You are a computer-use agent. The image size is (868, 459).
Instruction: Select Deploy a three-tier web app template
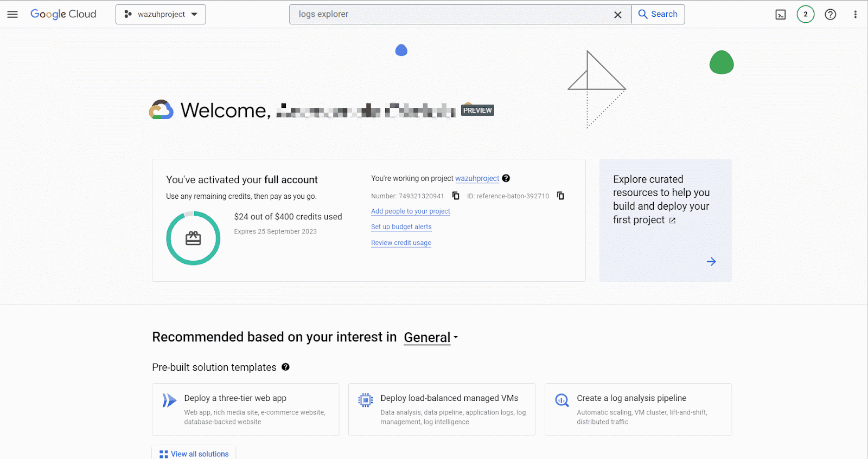(245, 409)
